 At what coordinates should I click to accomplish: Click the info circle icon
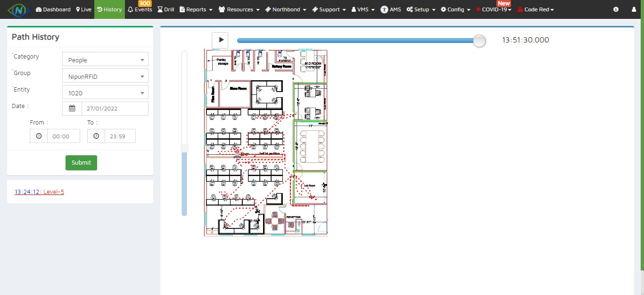point(616,9)
